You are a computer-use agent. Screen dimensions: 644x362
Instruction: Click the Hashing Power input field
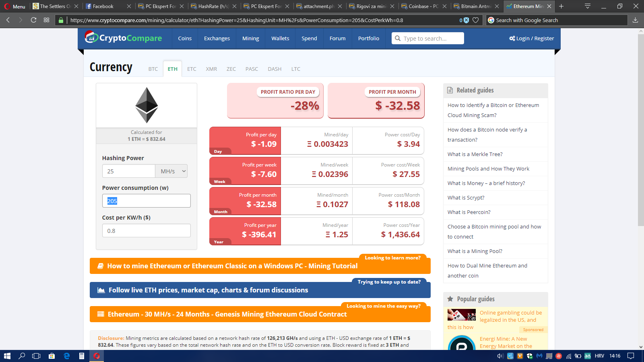(128, 171)
